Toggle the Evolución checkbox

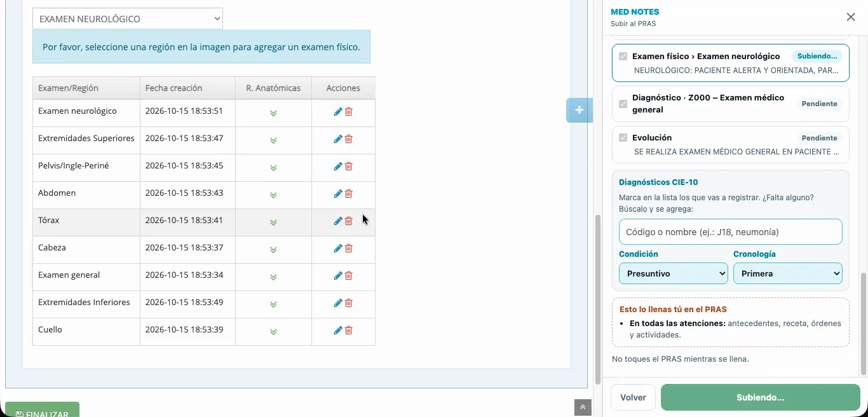[x=623, y=138]
